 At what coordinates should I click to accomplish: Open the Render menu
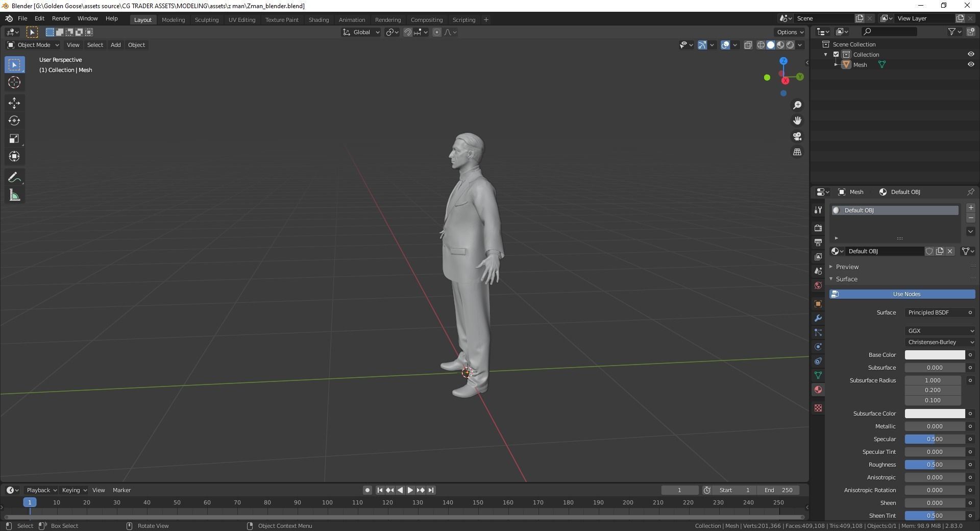61,18
